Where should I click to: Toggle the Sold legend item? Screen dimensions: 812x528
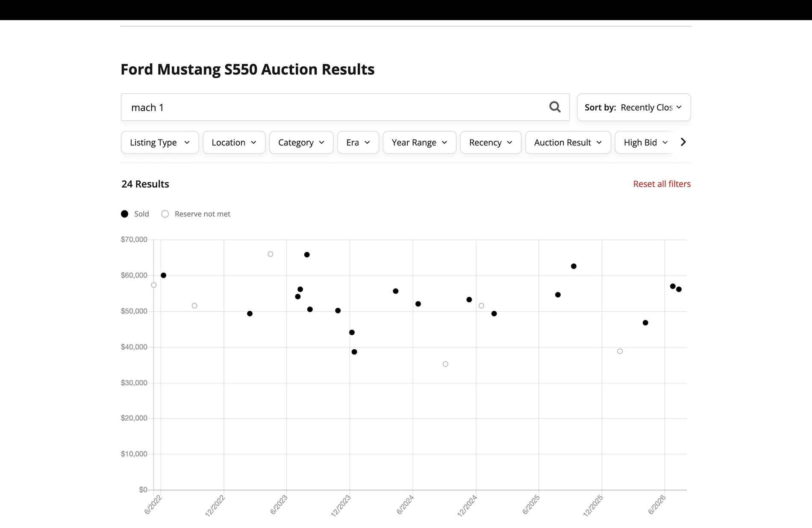[x=135, y=214]
